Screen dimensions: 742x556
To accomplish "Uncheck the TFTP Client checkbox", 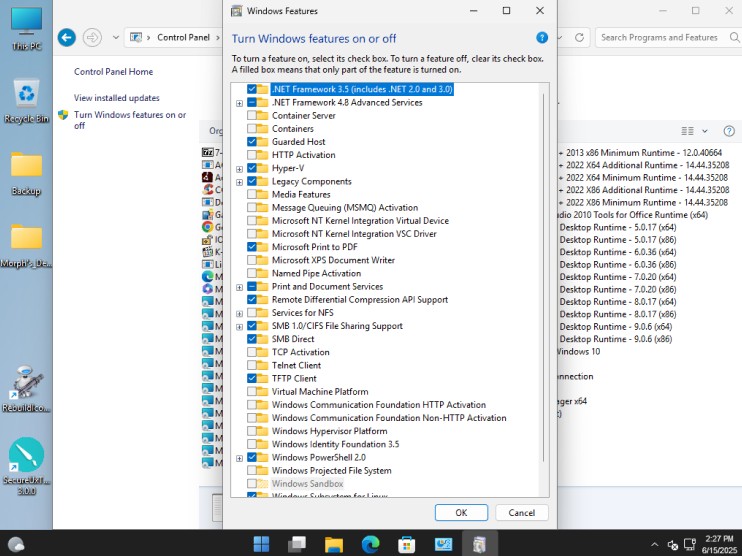I will click(252, 379).
